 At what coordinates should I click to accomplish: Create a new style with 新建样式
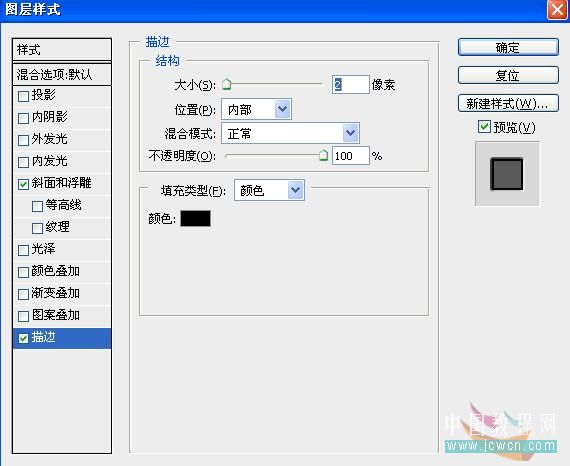[508, 104]
